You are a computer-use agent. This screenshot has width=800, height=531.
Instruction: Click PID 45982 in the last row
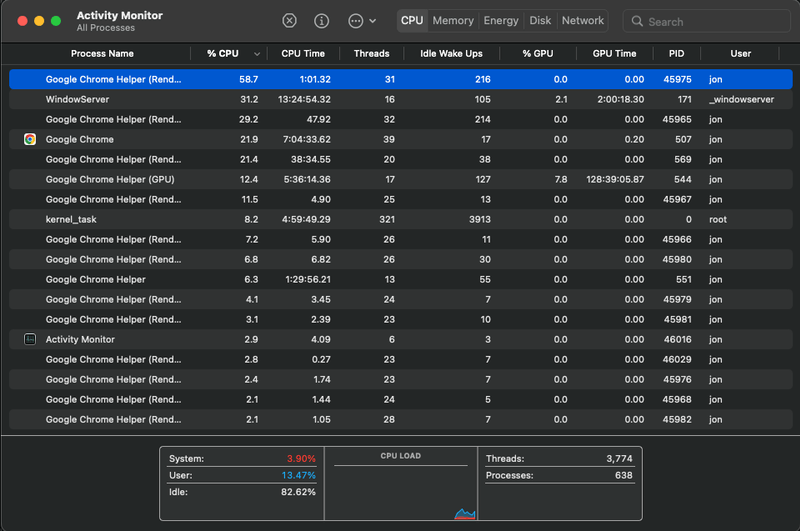pyautogui.click(x=677, y=419)
